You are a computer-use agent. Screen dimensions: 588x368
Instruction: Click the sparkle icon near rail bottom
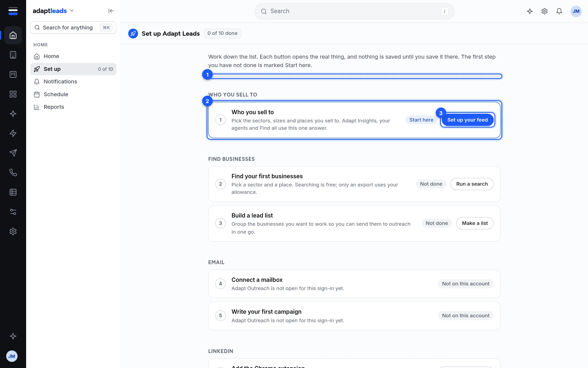13,336
